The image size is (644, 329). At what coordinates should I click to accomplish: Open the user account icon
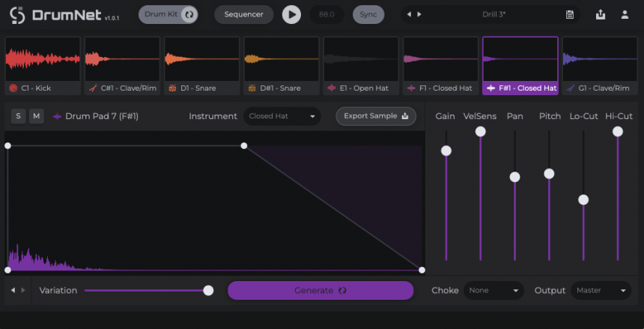[625, 14]
